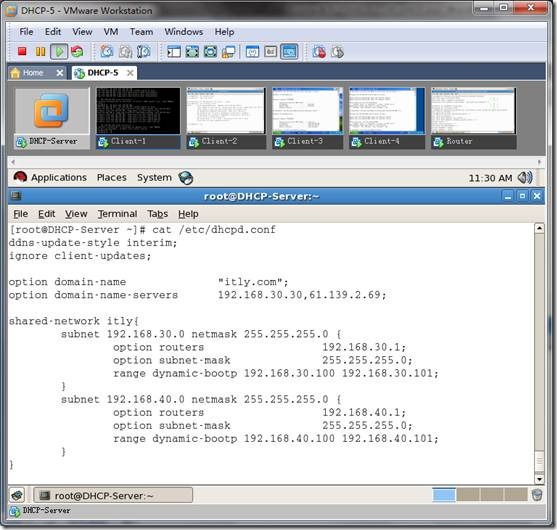This screenshot has height=530, width=557.
Task: Select the DHCP-Server team thumbnail
Action: tap(52, 118)
